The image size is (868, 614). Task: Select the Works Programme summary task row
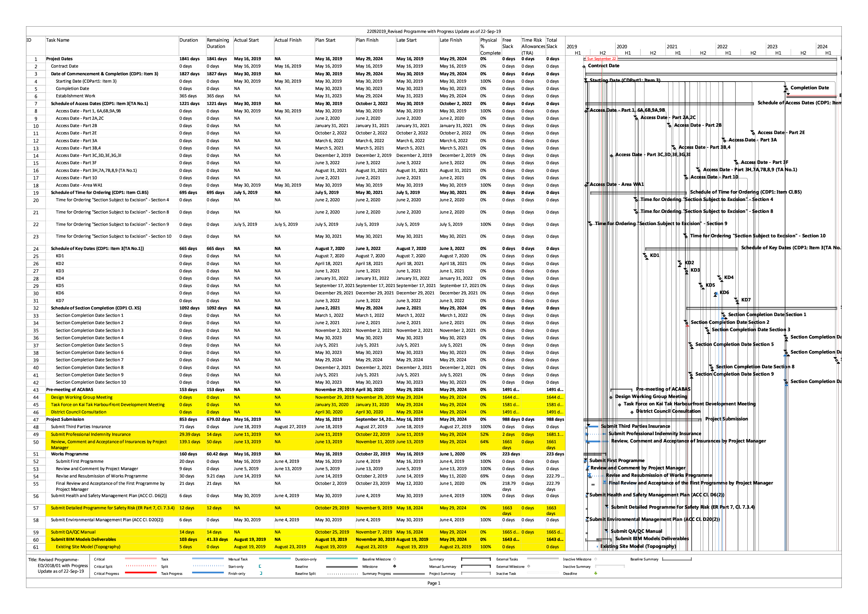70,454
